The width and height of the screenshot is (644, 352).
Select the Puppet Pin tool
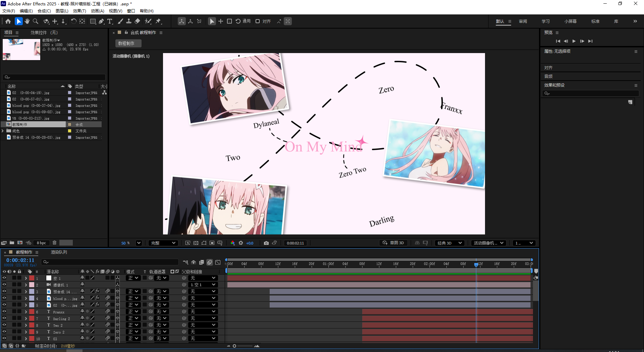(x=158, y=21)
